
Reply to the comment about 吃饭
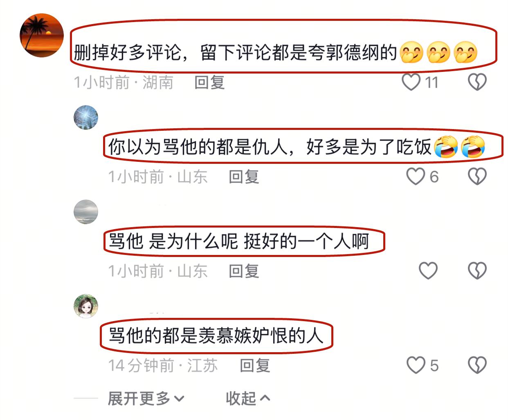(244, 177)
